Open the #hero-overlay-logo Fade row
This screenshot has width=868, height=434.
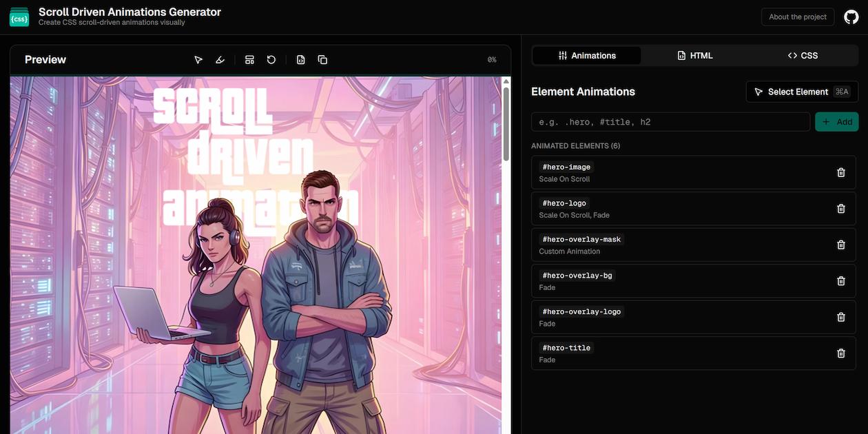(x=693, y=317)
